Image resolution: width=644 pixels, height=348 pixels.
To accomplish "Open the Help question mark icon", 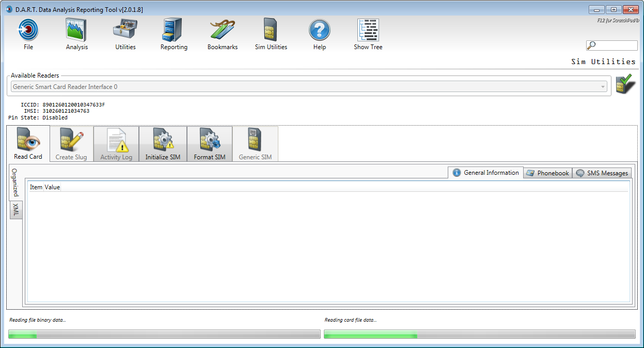I will 320,30.
